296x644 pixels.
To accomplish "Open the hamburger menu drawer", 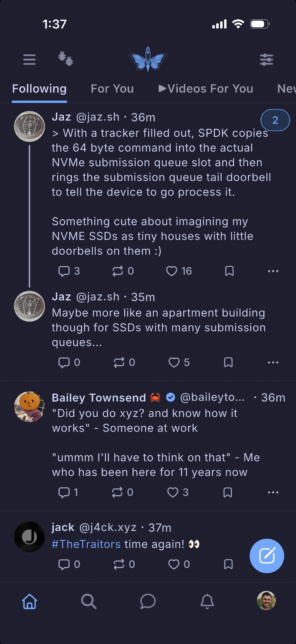I will click(x=29, y=60).
